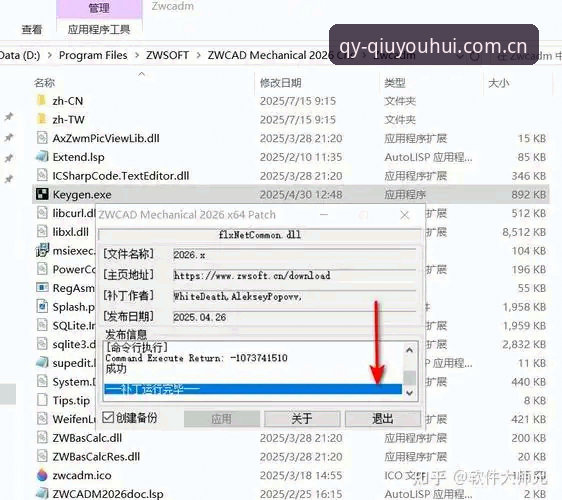Click the 2025/3/18 14:55 date cell
Image resolution: width=562 pixels, height=500 pixels.
301,475
